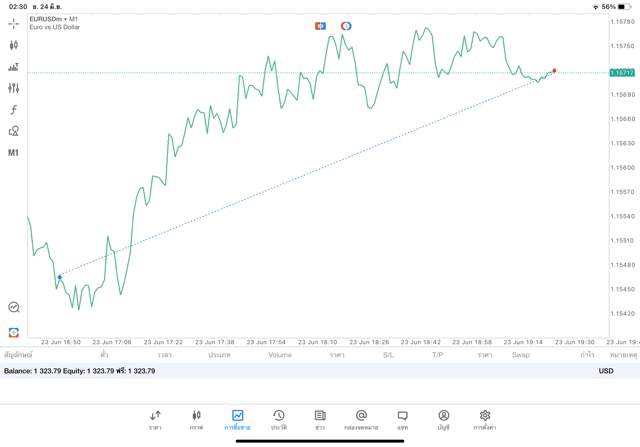The height and width of the screenshot is (447, 640).
Task: Open the History tab (ประวัติ)
Action: tap(278, 419)
